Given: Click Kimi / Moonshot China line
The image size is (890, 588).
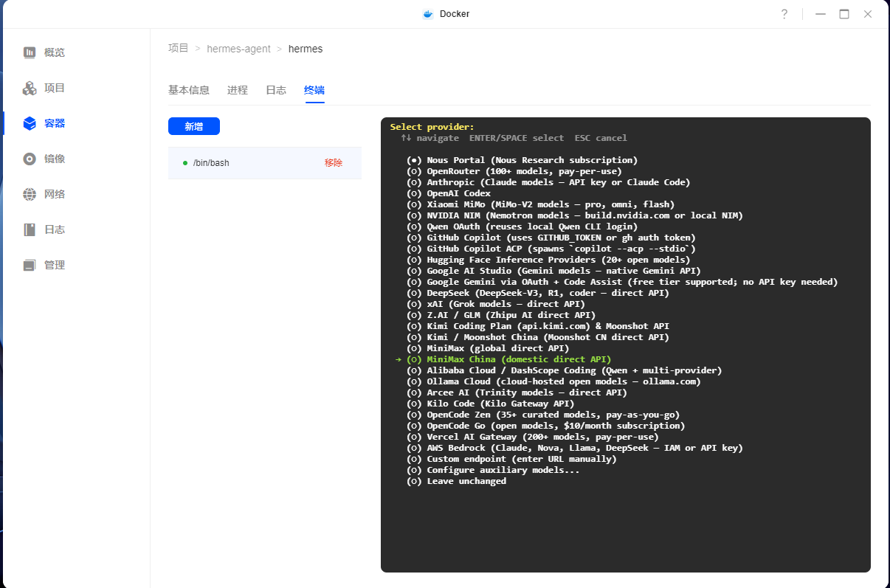Looking at the screenshot, I should (x=538, y=337).
